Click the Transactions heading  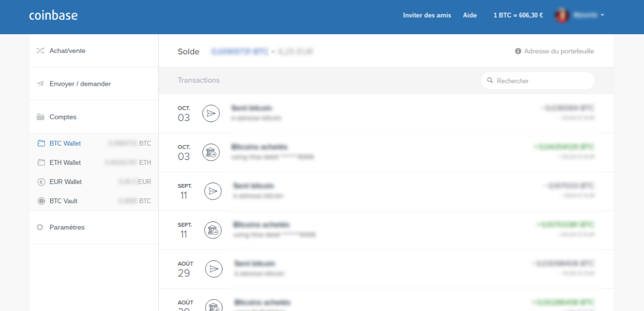pos(199,80)
